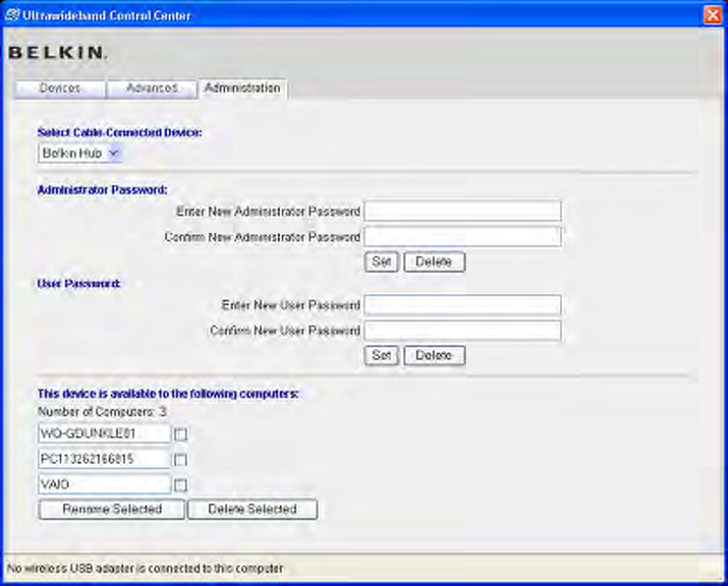The image size is (728, 586).
Task: Click 'This device is available to the following computers:' heading
Action: coord(168,393)
